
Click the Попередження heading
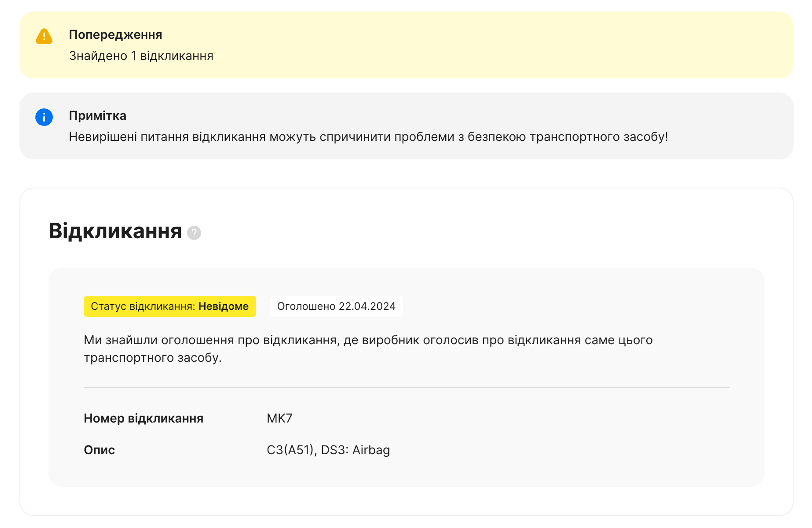(x=115, y=35)
